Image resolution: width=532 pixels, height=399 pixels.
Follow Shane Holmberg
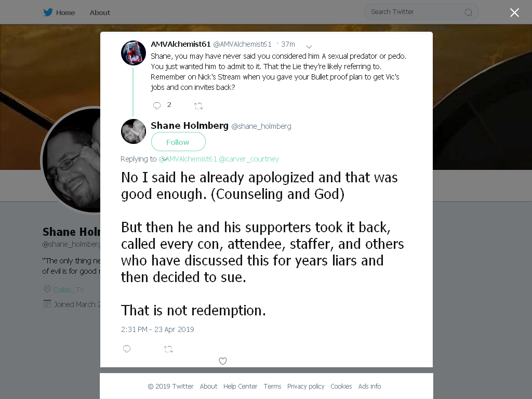pos(178,142)
